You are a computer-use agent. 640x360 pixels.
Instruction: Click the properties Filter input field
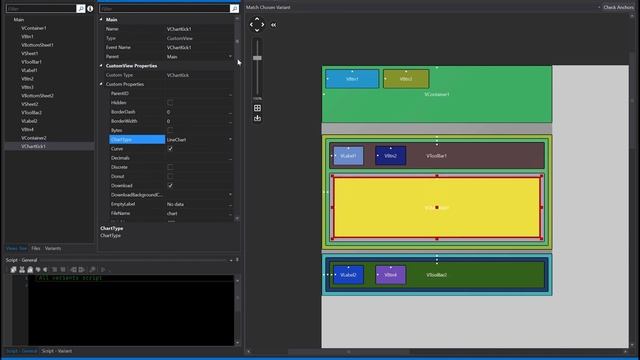pos(164,8)
